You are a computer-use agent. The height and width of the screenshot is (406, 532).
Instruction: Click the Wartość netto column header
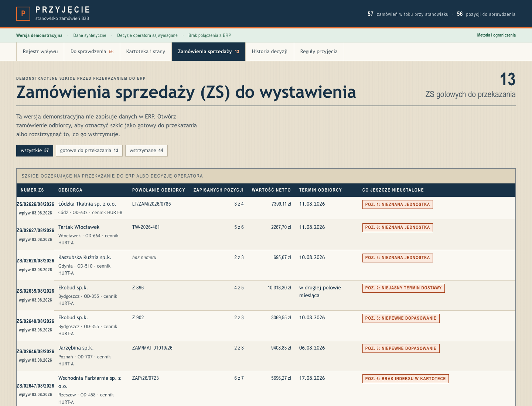[x=271, y=190]
